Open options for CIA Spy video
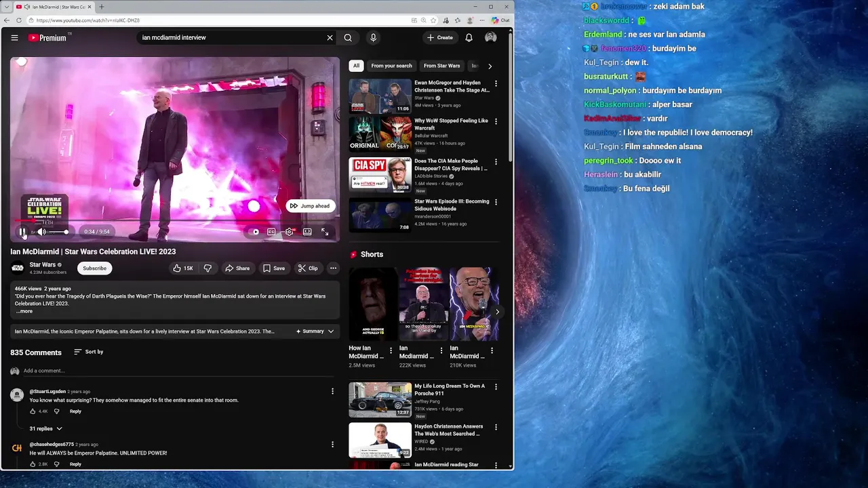This screenshot has width=868, height=488. coord(496,162)
